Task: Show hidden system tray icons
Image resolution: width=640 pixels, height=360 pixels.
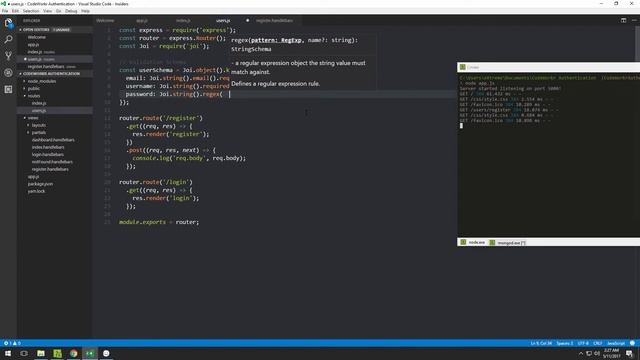Action: (581, 353)
